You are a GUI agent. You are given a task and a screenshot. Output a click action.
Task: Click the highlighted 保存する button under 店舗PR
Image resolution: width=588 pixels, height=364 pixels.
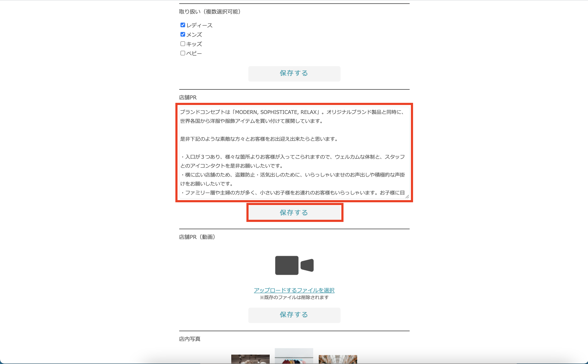coord(295,213)
